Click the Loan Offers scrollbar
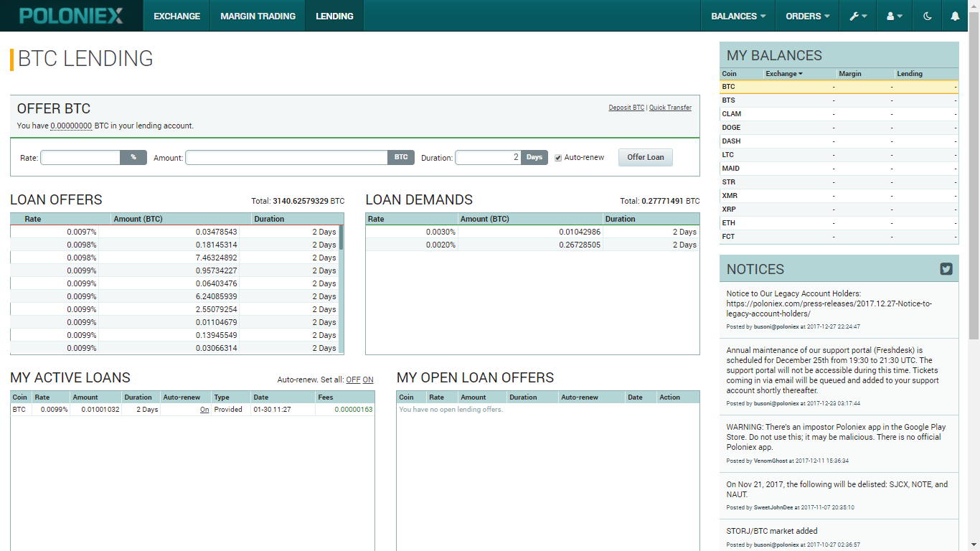This screenshot has width=980, height=551. (x=341, y=237)
